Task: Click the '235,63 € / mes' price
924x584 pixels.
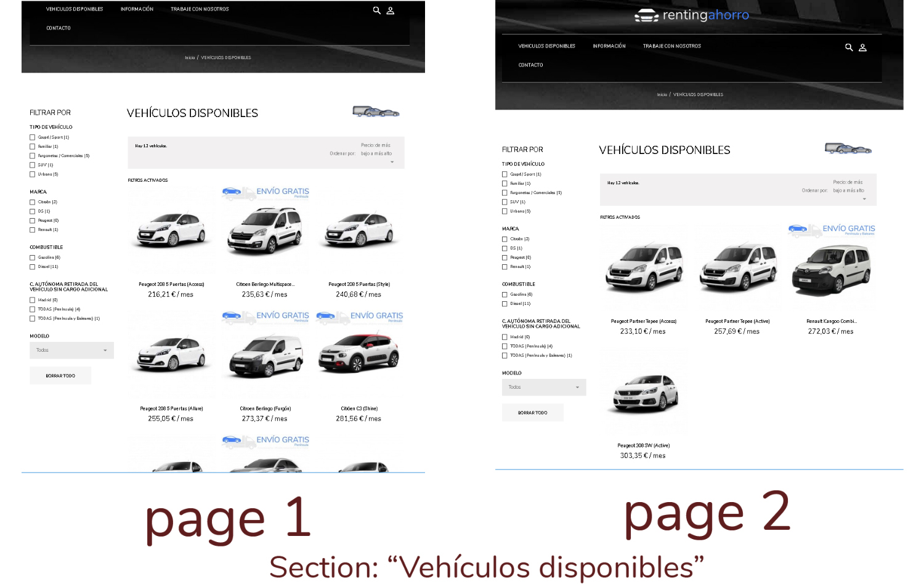Action: (x=265, y=295)
